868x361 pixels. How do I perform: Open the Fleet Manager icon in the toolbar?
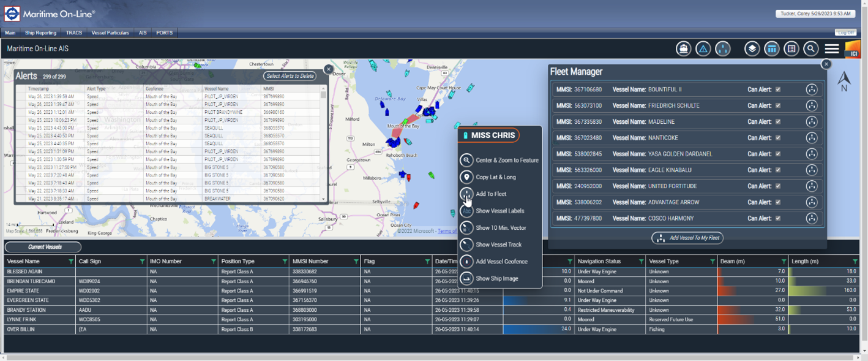click(723, 48)
